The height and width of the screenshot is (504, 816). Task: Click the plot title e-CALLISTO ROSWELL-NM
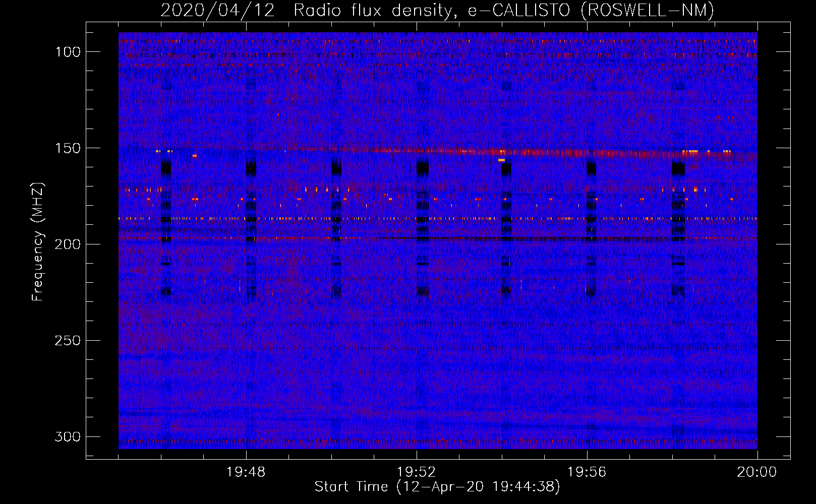point(591,11)
